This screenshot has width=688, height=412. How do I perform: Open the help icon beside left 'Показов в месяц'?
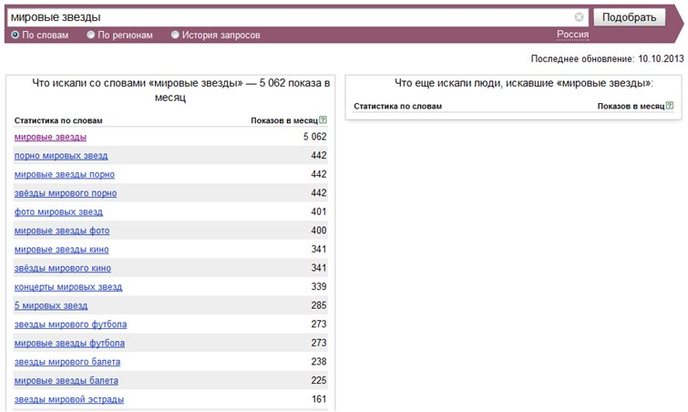point(323,120)
